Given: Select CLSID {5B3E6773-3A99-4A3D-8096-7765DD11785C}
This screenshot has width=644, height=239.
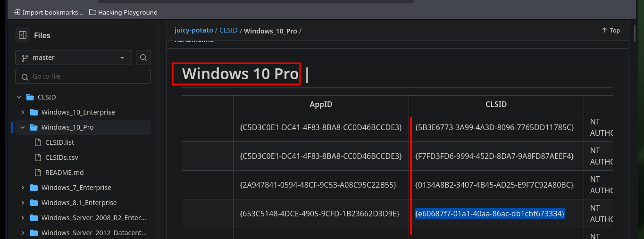Looking at the screenshot, I should click(x=494, y=127).
